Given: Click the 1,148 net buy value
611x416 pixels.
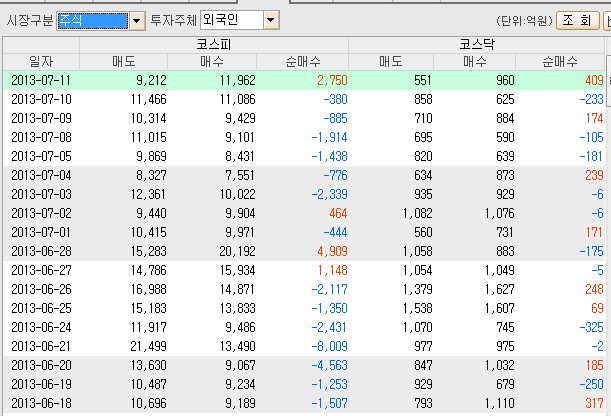Looking at the screenshot, I should pyautogui.click(x=332, y=270).
